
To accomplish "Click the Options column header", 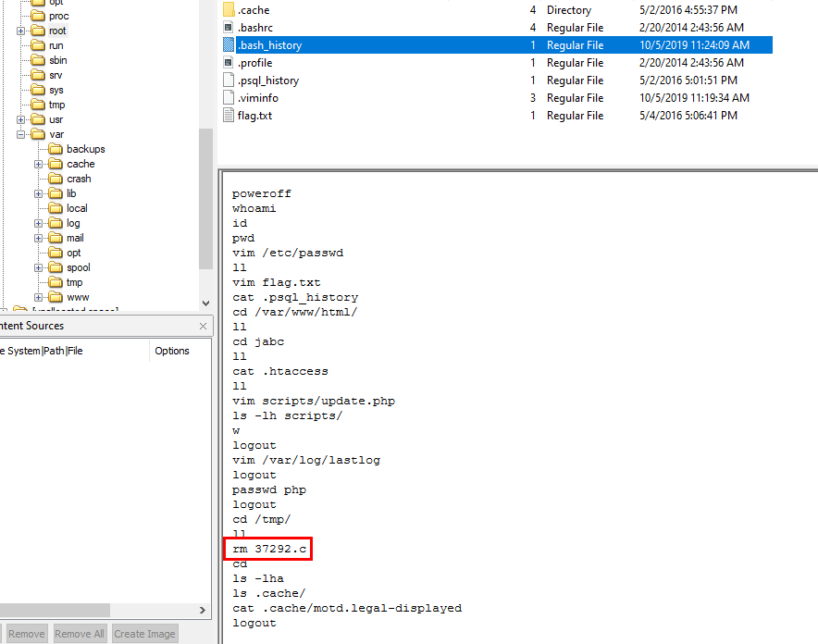I will tap(171, 351).
